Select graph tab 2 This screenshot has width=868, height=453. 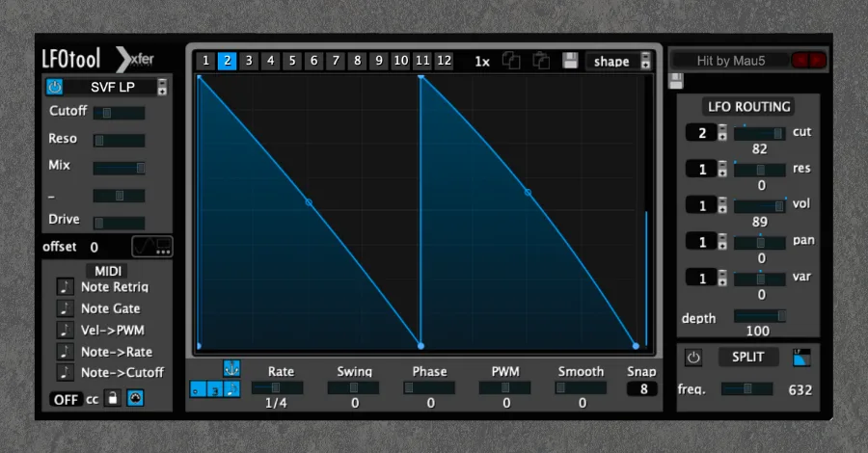tap(227, 61)
